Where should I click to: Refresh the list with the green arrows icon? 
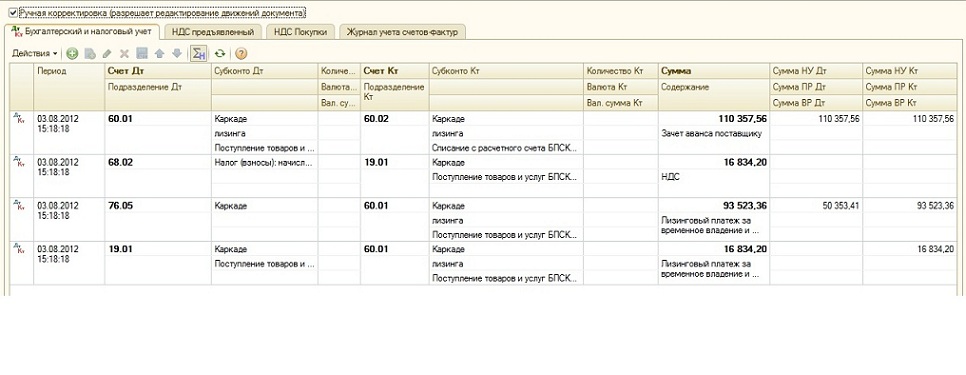pyautogui.click(x=220, y=54)
